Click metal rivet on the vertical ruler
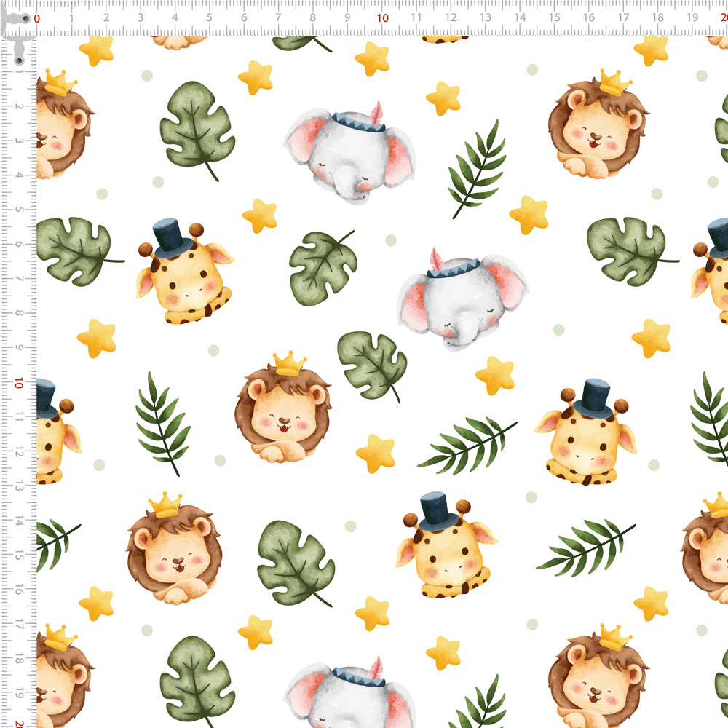The width and height of the screenshot is (728, 728). coord(19,60)
